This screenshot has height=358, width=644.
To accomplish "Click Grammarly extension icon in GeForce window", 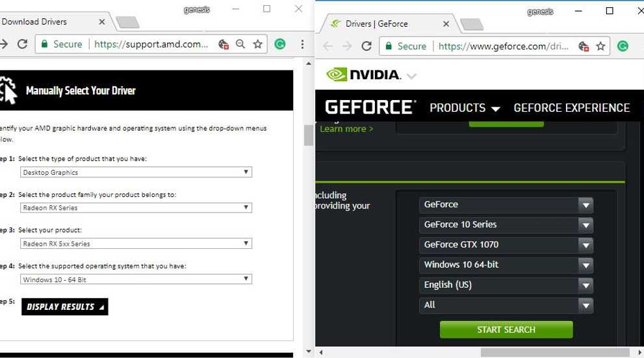I will coord(623,46).
